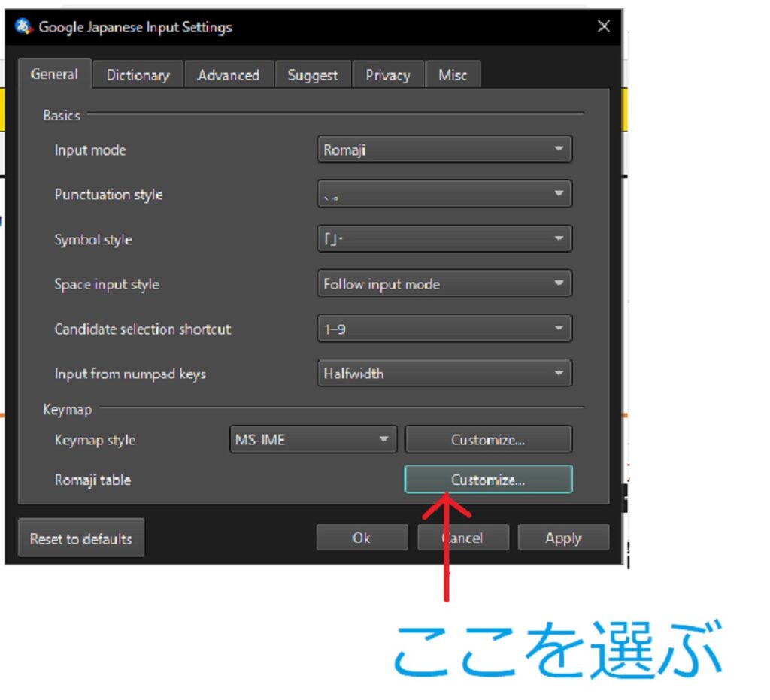The width and height of the screenshot is (770, 700).
Task: Click Customize button for Keymap style
Action: coord(488,439)
